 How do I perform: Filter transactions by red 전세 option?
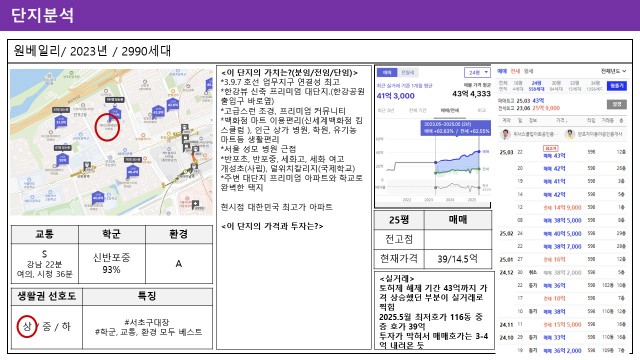(515, 71)
